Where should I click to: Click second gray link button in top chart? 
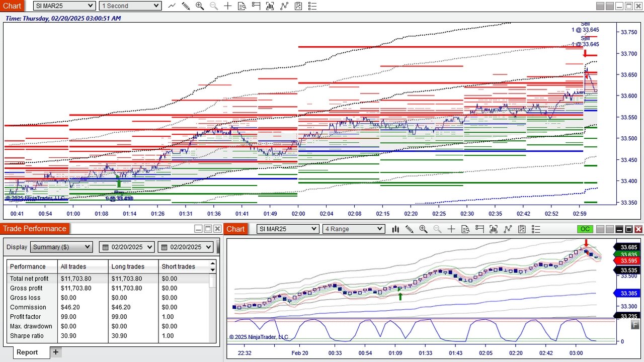click(609, 6)
